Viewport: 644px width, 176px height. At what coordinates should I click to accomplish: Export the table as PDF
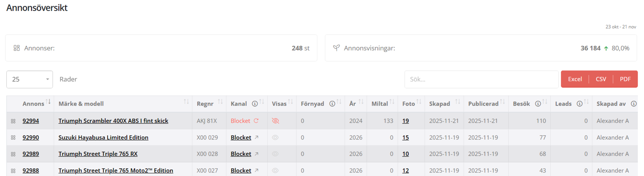tap(625, 79)
